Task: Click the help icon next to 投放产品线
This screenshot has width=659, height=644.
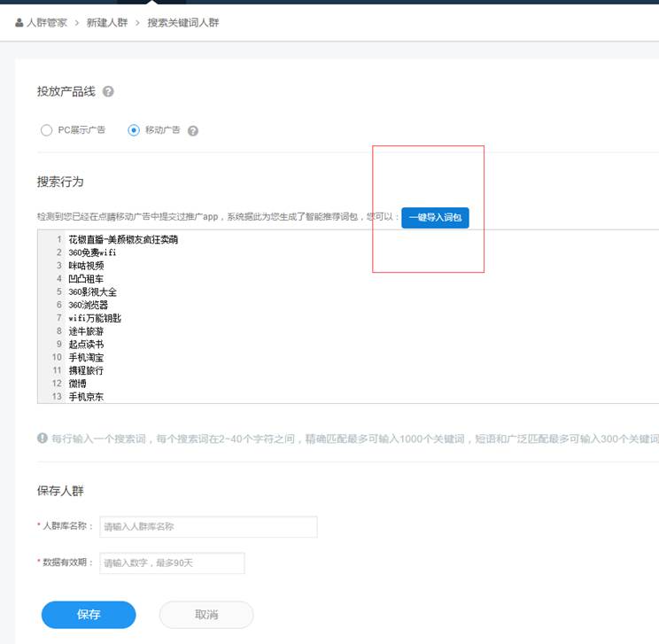Action: pyautogui.click(x=108, y=91)
